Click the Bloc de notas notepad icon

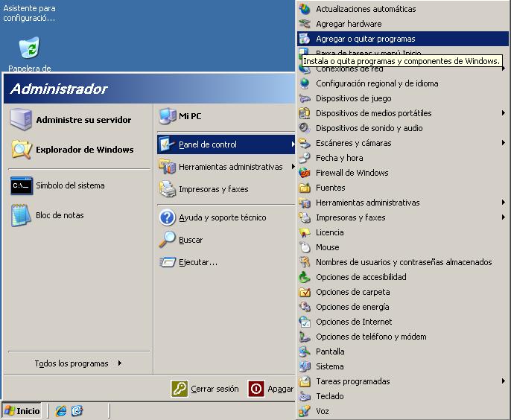21,215
